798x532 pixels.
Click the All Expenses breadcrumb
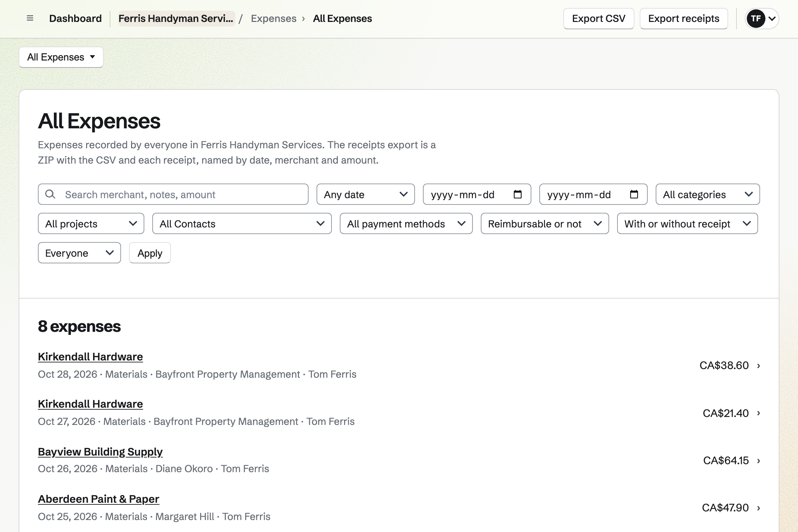click(x=342, y=18)
